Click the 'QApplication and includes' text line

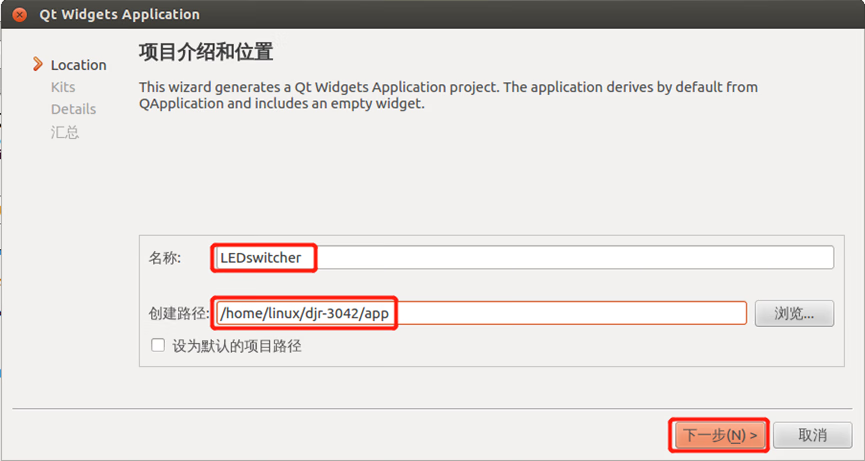[281, 104]
